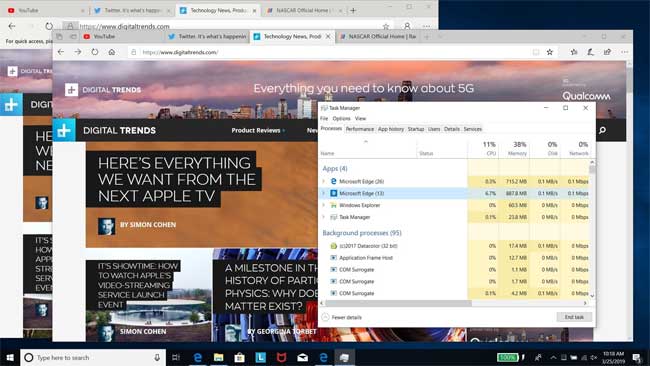
Task: Open Options menu in Task Manager
Action: [341, 119]
